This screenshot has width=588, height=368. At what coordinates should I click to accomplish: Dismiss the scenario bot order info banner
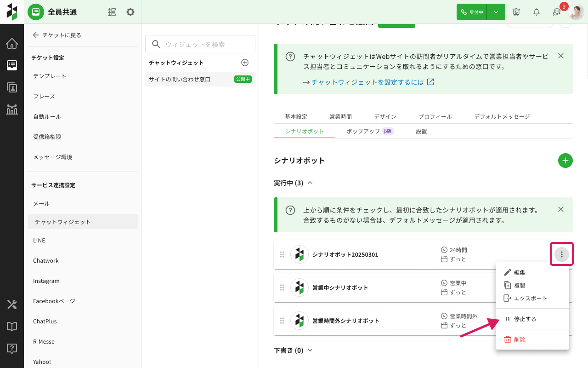[x=560, y=209]
